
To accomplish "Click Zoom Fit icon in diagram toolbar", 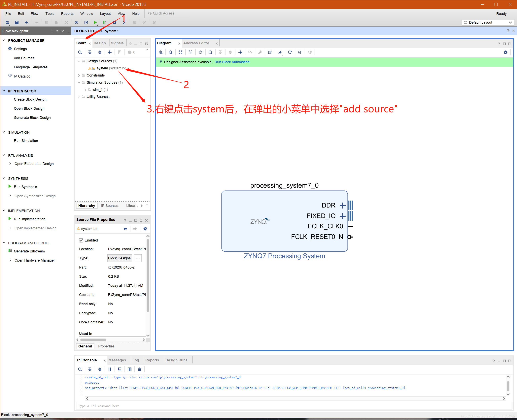I will point(181,52).
